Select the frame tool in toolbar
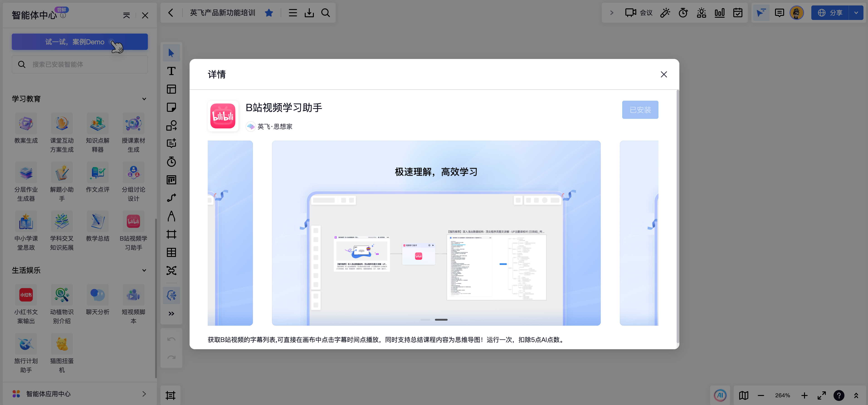This screenshot has width=868, height=405. tap(171, 234)
